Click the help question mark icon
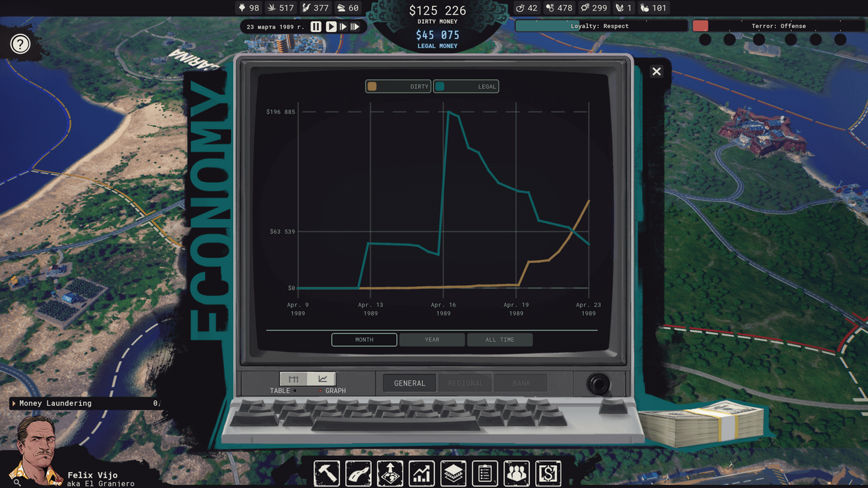Image resolution: width=868 pixels, height=488 pixels. point(20,45)
